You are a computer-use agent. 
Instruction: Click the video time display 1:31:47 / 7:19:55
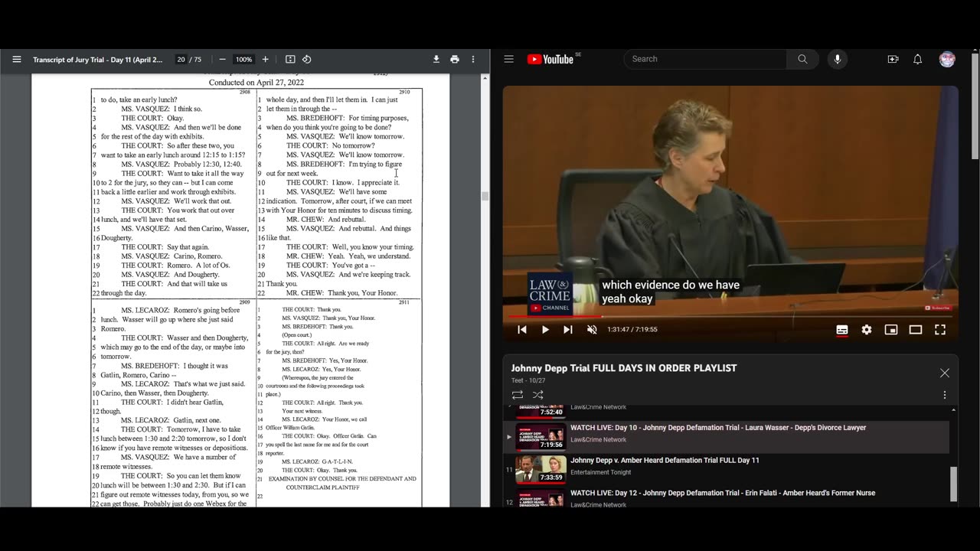point(632,330)
